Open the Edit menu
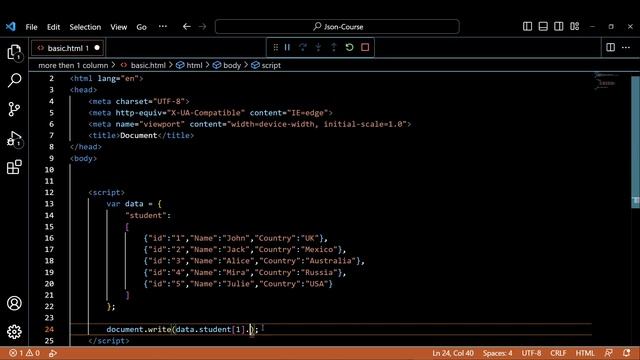Screen dimensions: 640x360 click(53, 27)
